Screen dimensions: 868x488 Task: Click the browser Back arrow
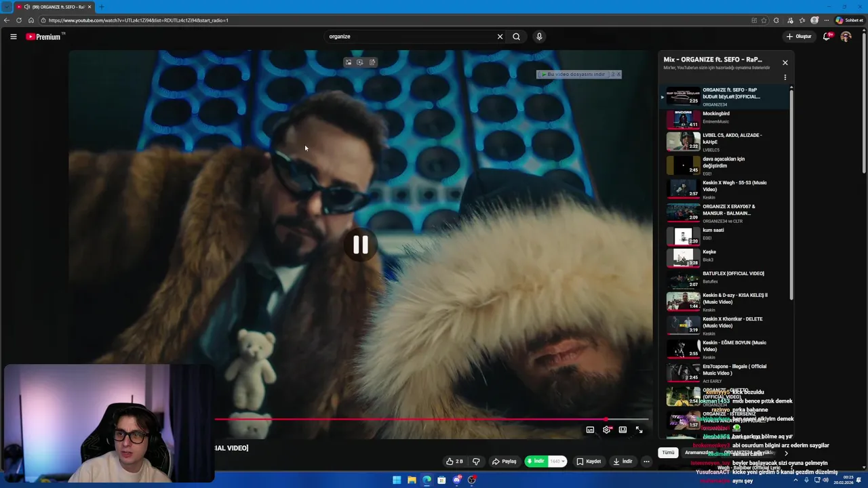tap(7, 20)
